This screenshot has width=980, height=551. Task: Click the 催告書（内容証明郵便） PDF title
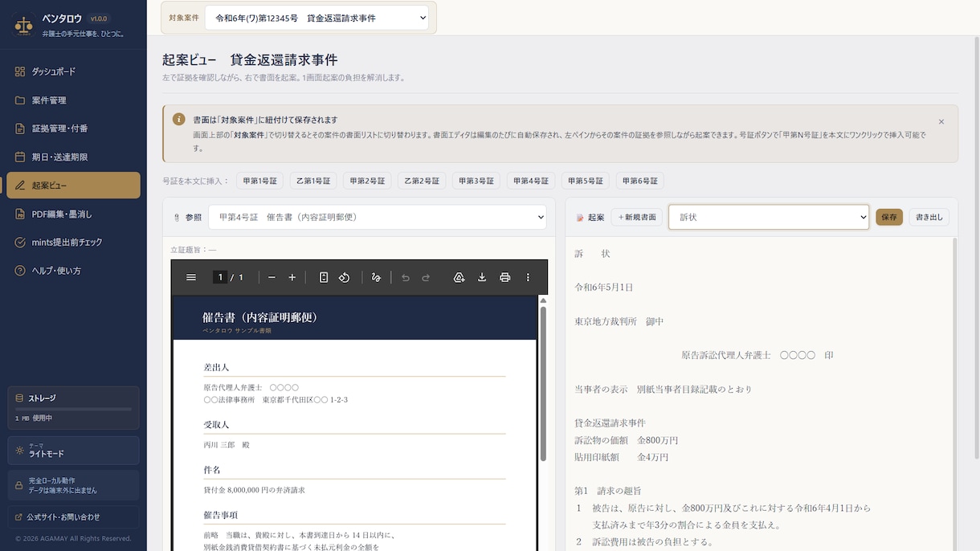pyautogui.click(x=260, y=317)
